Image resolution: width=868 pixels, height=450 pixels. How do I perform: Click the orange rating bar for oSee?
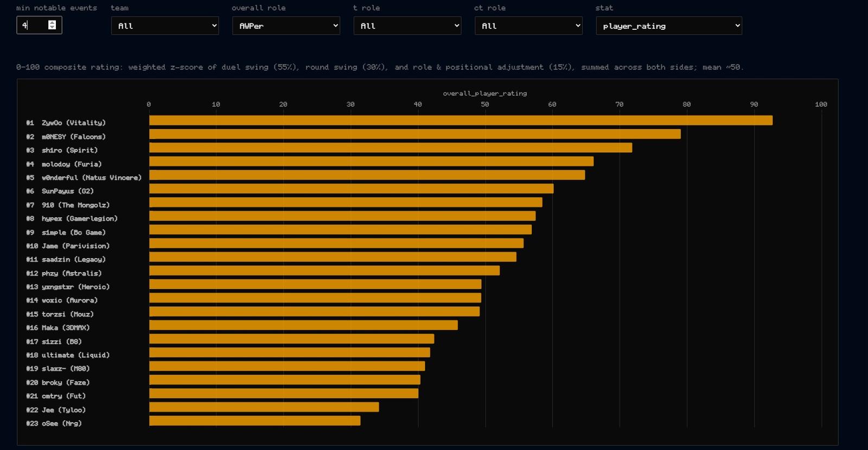254,421
